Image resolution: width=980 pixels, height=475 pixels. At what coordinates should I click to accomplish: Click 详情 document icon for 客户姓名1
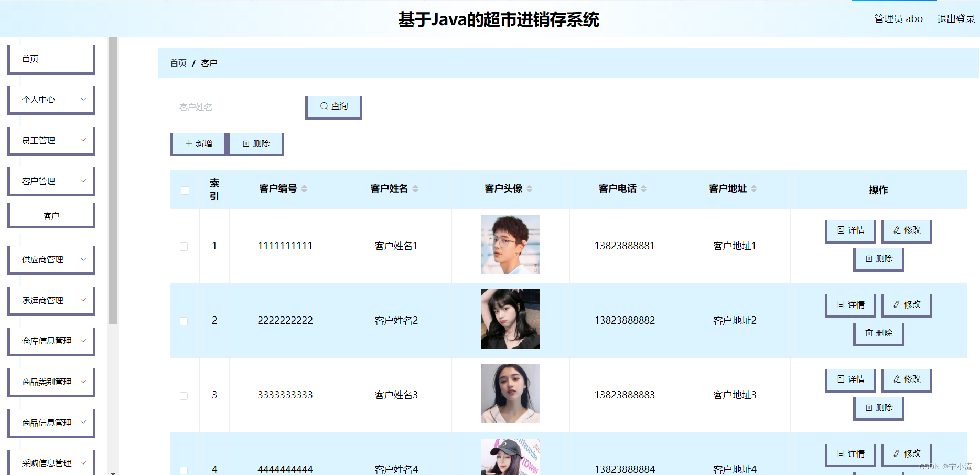click(841, 230)
